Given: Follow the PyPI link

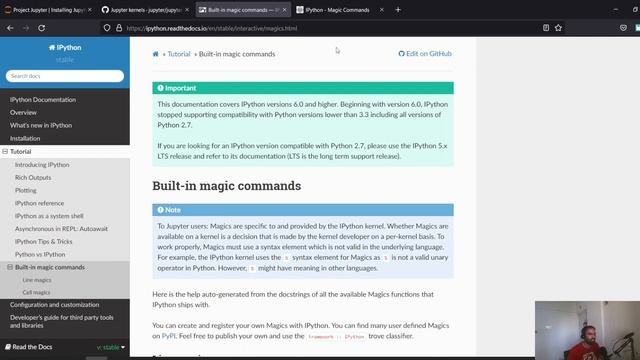Looking at the screenshot, I should (x=169, y=336).
